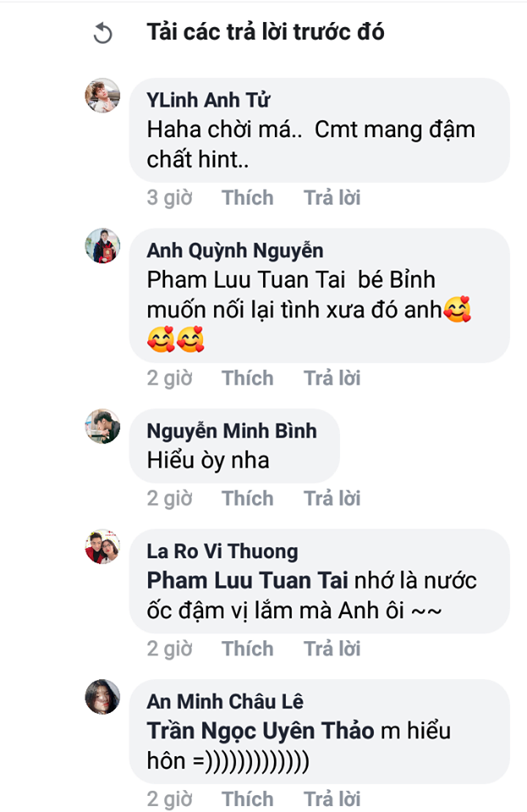Screen dimensions: 527x812
Task: Like YLinh Anh Tử's comment with Thích
Action: point(248,198)
